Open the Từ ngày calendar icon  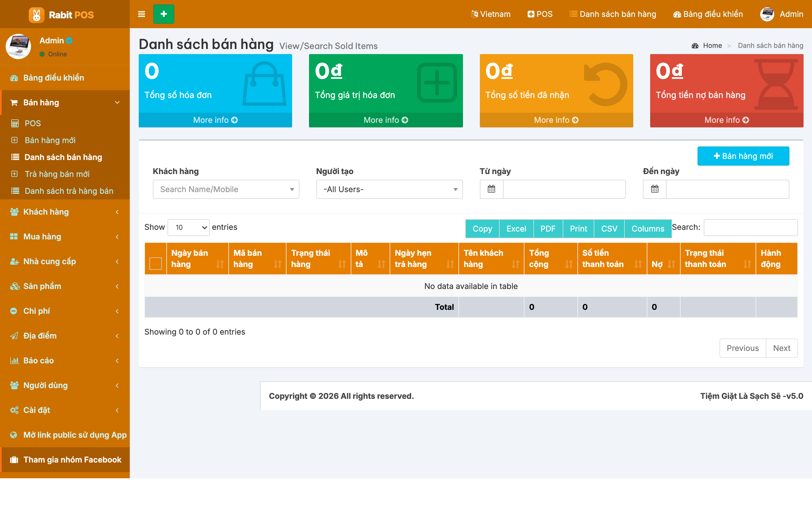pos(491,189)
